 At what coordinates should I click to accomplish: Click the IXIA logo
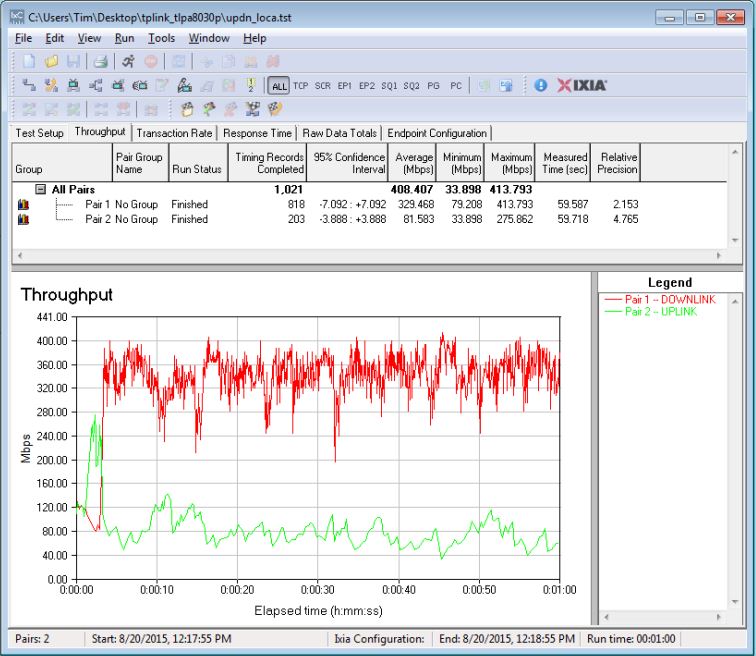[582, 85]
